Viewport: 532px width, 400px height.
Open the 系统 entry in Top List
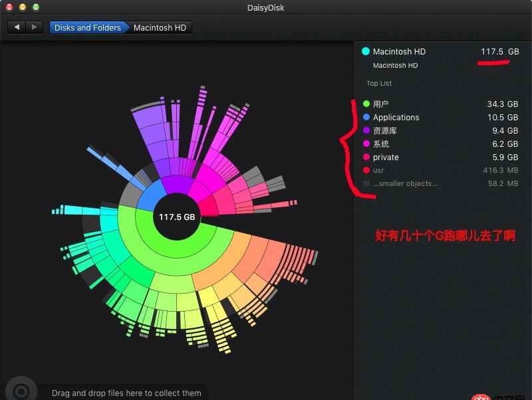coord(440,144)
